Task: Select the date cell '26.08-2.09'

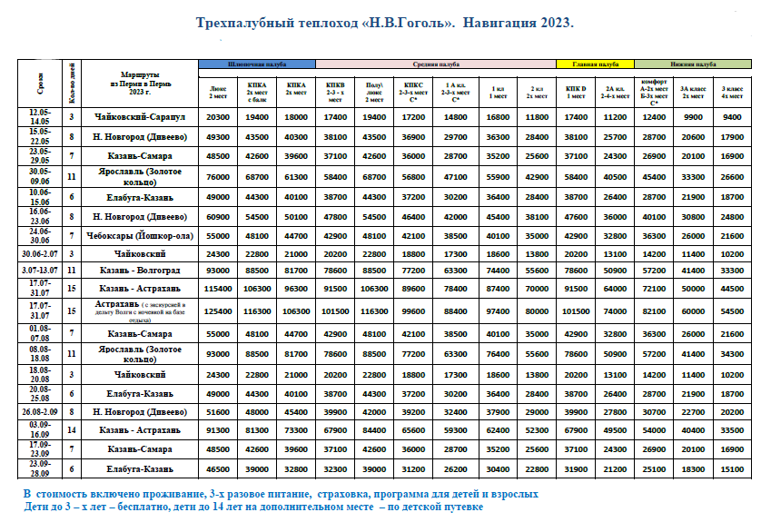Action: (x=40, y=412)
